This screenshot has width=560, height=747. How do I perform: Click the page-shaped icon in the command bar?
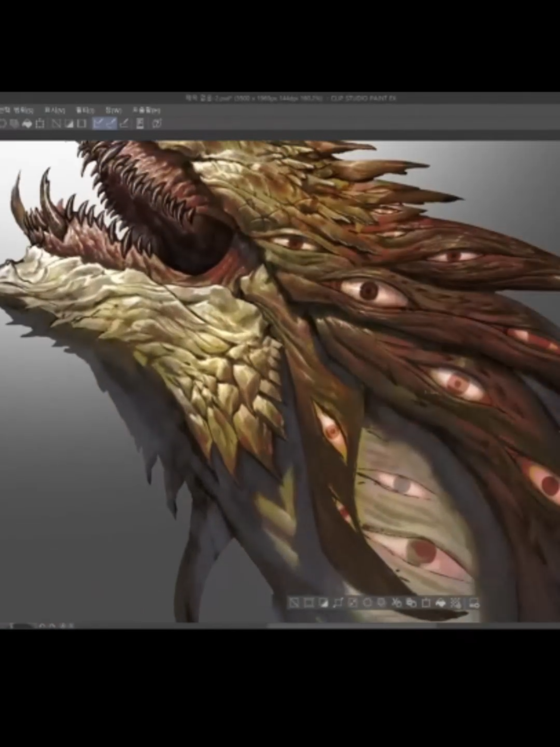140,124
